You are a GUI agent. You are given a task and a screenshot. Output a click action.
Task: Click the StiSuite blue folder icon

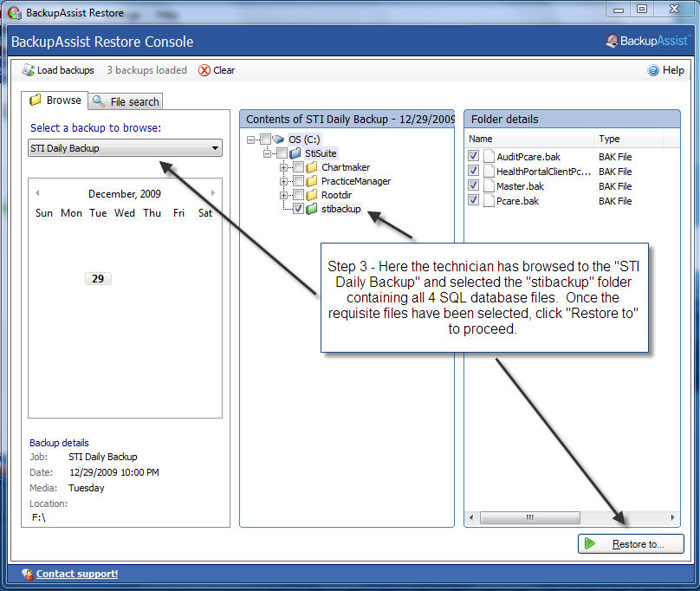pos(295,153)
